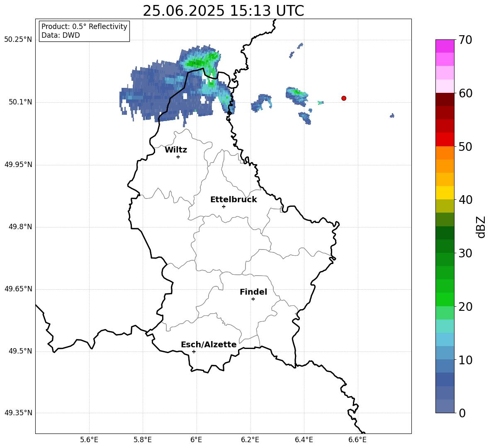
Task: Click the dBZ colorbar label
Action: click(x=481, y=227)
